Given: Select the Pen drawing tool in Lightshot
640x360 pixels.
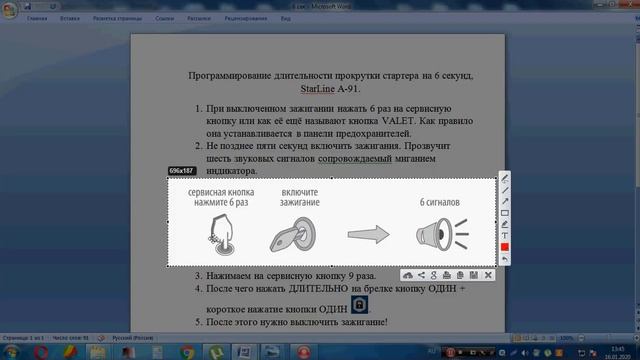Looking at the screenshot, I should [x=504, y=179].
